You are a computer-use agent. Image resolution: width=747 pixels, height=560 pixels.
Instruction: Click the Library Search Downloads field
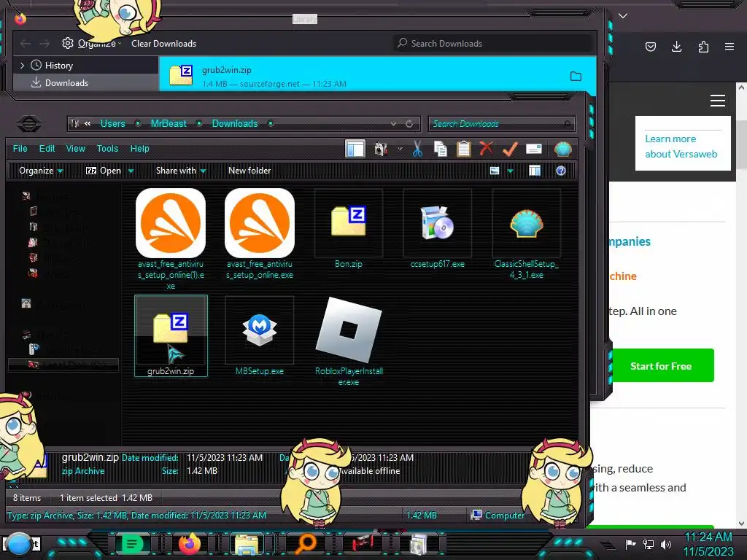click(493, 43)
